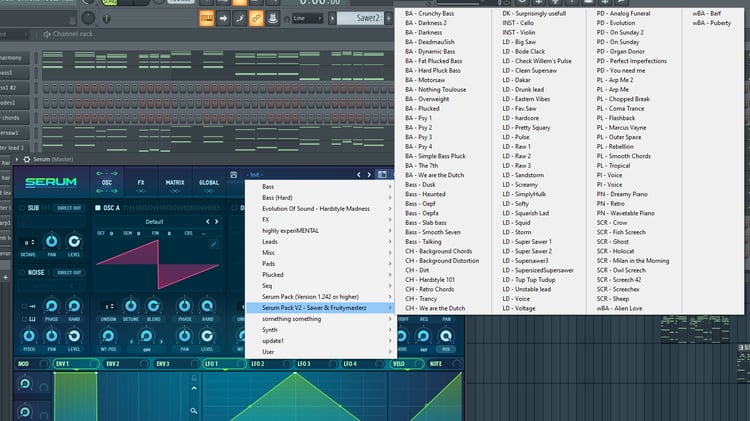Expand the Plucked preset folder
Viewport: 750px width, 421px height.
(320, 275)
